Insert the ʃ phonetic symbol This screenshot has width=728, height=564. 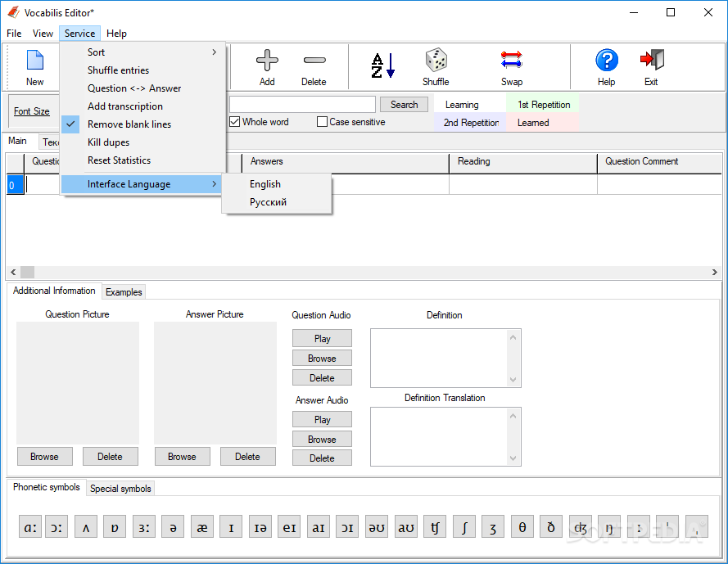pyautogui.click(x=463, y=526)
